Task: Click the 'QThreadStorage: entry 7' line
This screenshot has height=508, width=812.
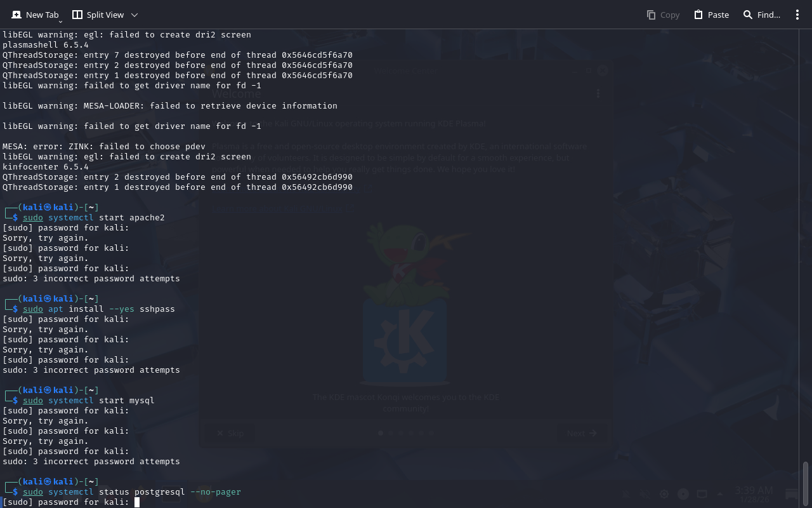Action: pyautogui.click(x=177, y=55)
